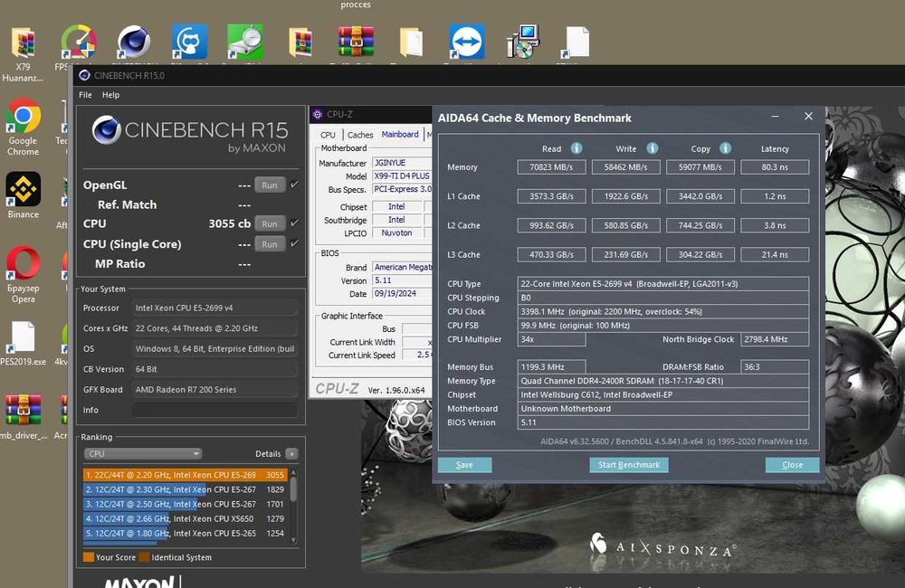Click the CPU-Z window title icon
The width and height of the screenshot is (905, 588).
click(318, 114)
